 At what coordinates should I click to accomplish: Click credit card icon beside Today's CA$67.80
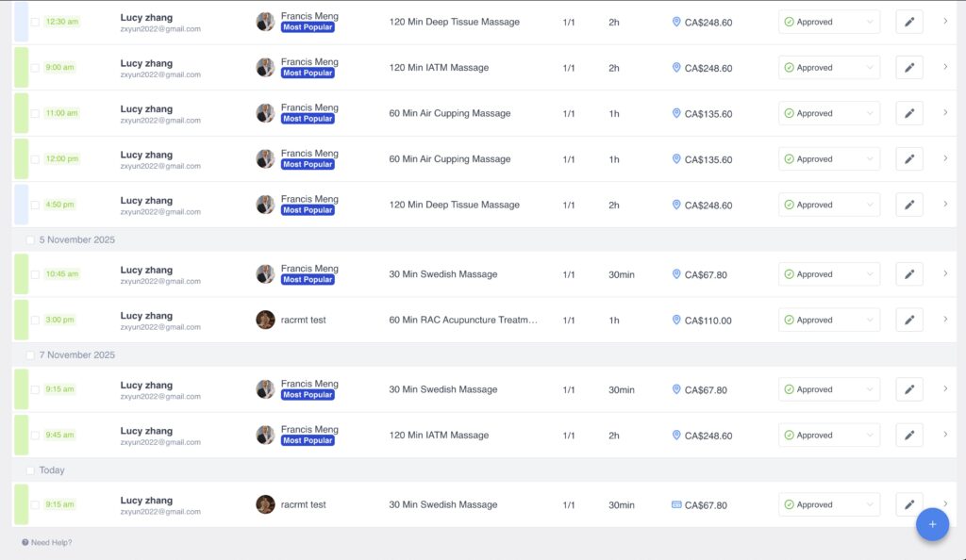[x=676, y=505]
